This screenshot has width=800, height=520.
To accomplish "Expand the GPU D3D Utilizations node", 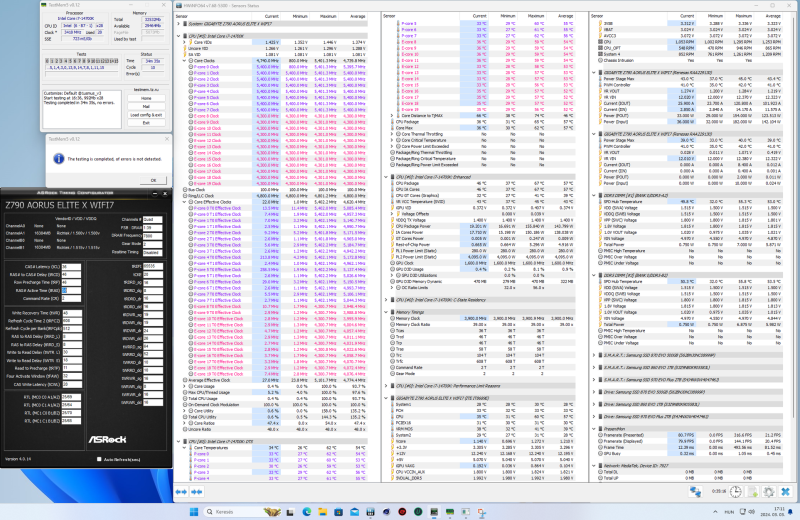I will point(392,275).
